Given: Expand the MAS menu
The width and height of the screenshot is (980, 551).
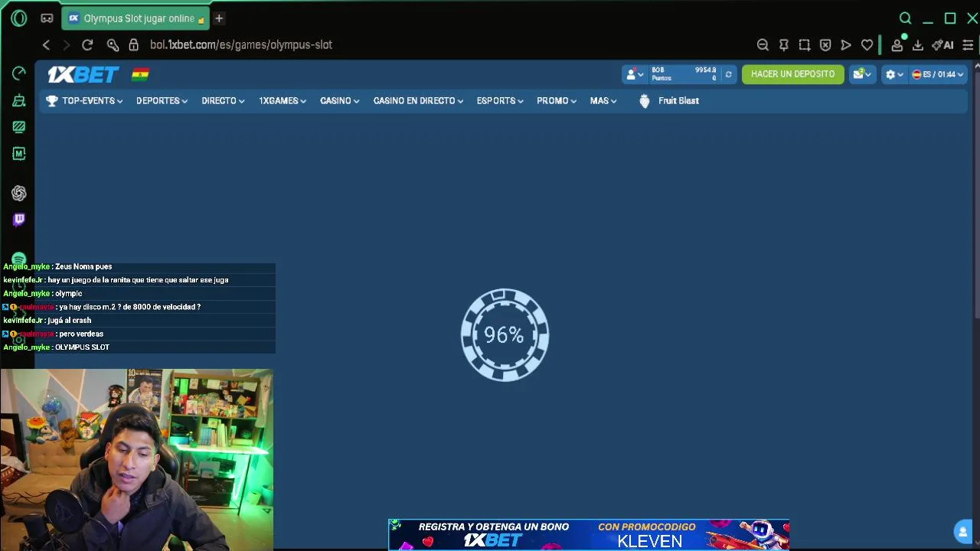Looking at the screenshot, I should coord(603,101).
